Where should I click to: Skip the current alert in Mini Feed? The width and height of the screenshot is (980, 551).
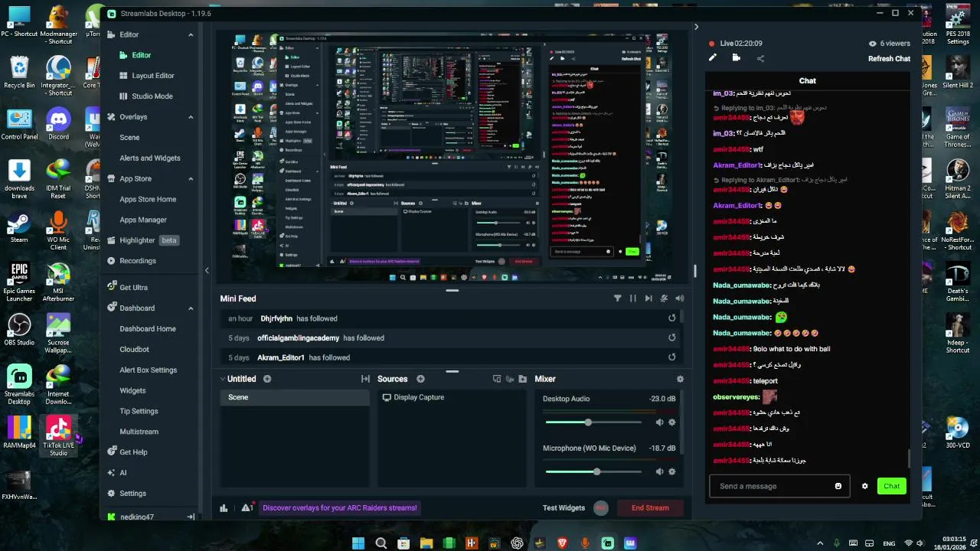pyautogui.click(x=648, y=298)
